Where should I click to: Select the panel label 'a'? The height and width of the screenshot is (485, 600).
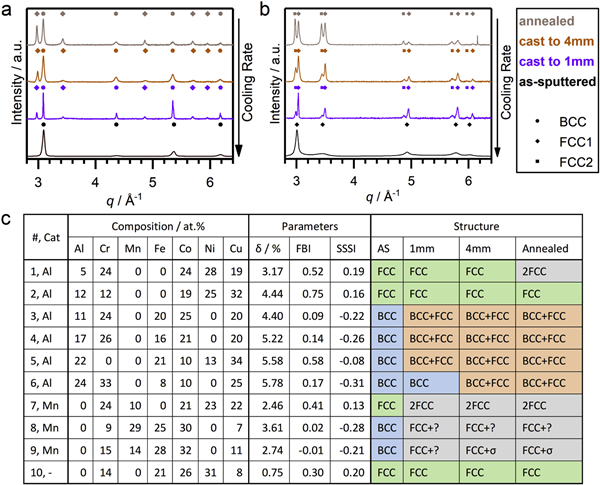coord(7,8)
